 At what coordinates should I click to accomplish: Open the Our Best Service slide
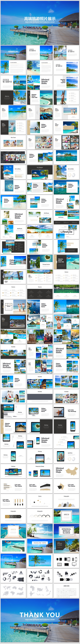click(40, 277)
